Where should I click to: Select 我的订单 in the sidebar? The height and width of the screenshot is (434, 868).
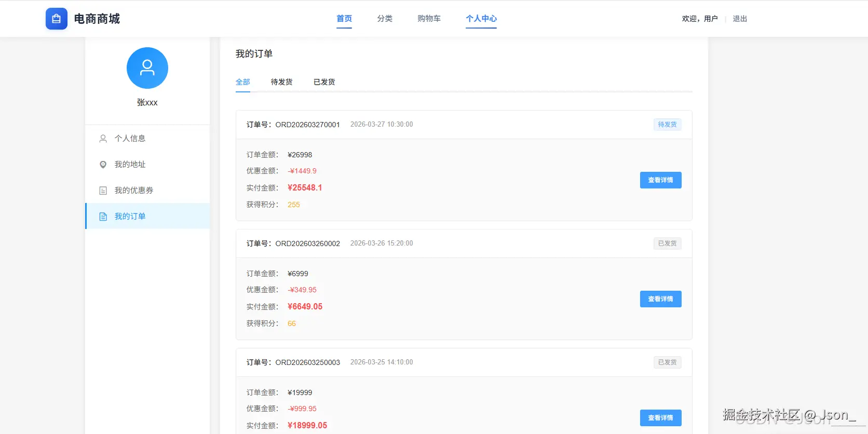(147, 216)
